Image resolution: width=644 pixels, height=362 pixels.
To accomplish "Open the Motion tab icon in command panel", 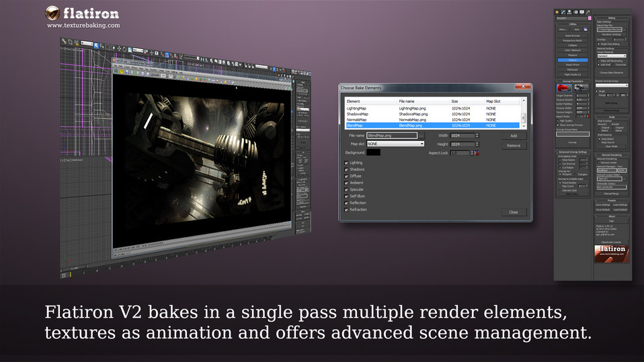I will [x=576, y=12].
